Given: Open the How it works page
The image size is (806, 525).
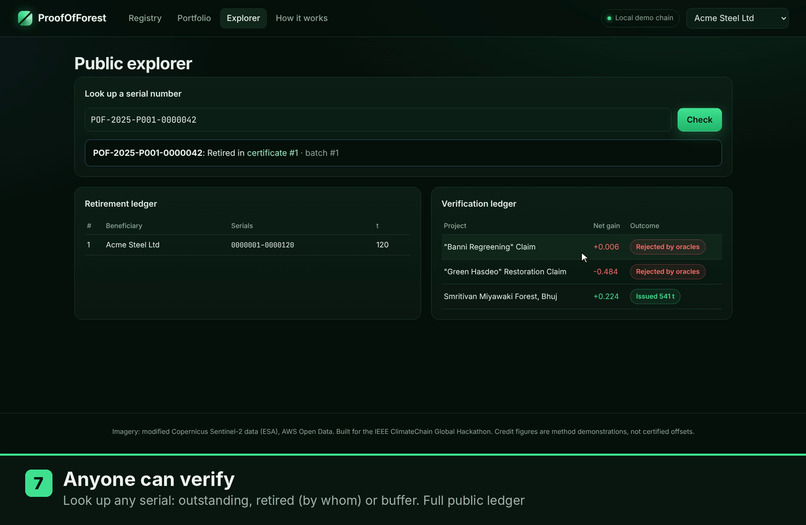Looking at the screenshot, I should pyautogui.click(x=301, y=18).
